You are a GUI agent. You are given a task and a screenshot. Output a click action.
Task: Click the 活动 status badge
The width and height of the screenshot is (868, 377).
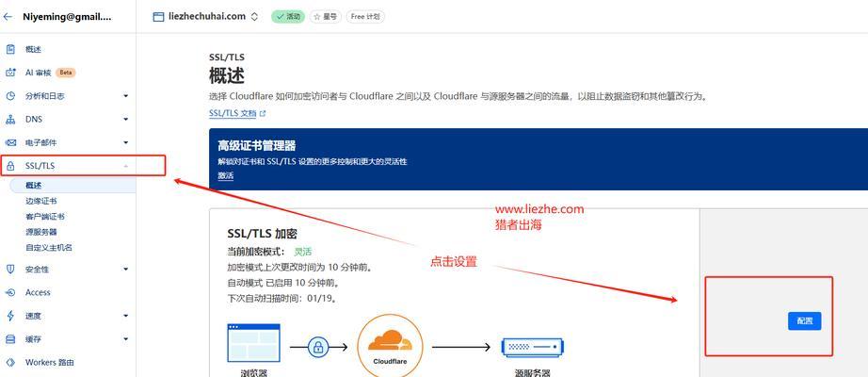tap(288, 17)
